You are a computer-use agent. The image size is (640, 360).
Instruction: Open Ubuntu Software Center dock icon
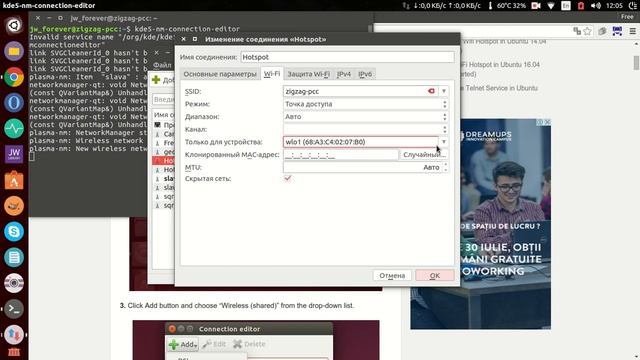[14, 180]
